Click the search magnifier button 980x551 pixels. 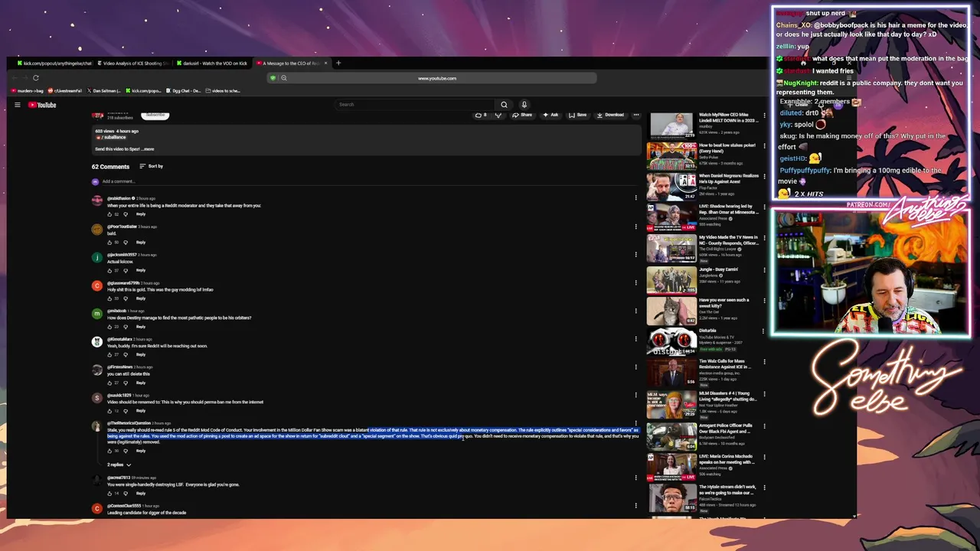coord(504,105)
